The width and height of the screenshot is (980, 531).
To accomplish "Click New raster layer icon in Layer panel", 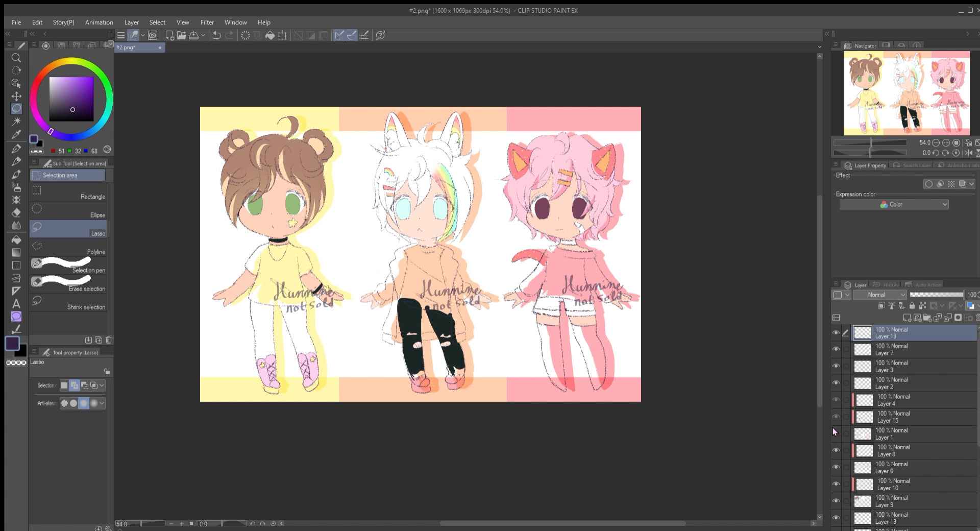I will [x=907, y=318].
